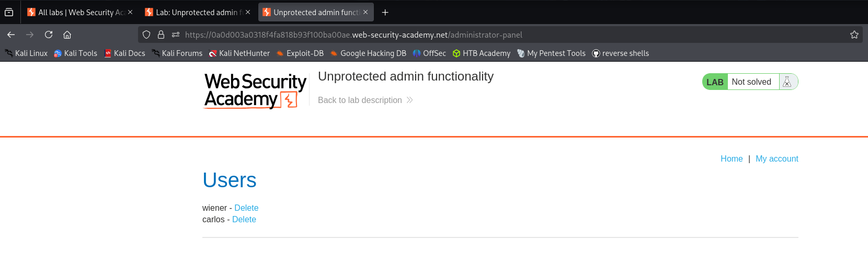
Task: Bookmark this page with the star
Action: click(x=854, y=35)
